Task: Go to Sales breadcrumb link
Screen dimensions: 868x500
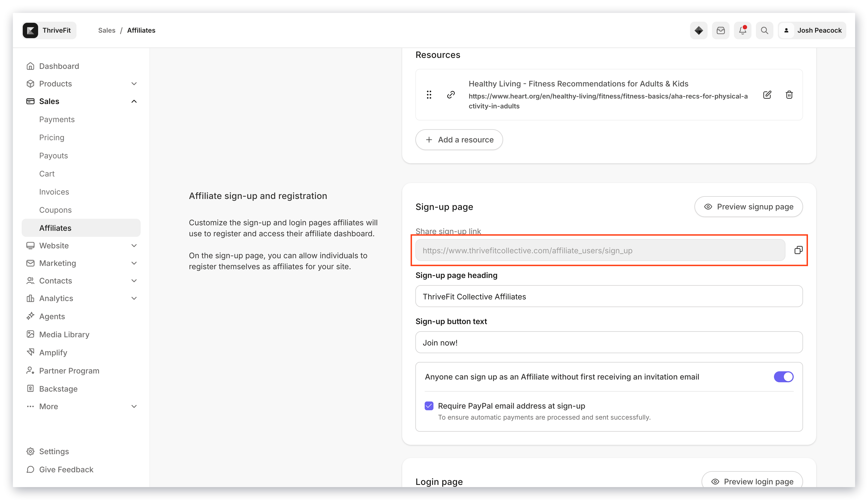Action: point(107,30)
